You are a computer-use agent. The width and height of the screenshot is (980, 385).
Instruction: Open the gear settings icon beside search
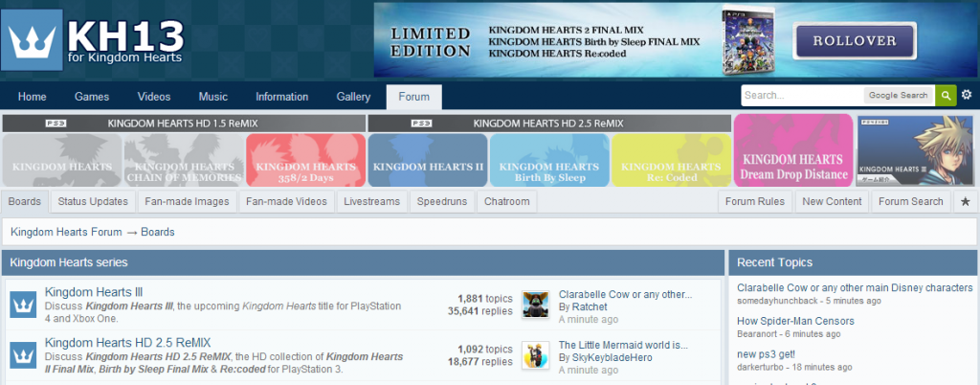pyautogui.click(x=966, y=96)
